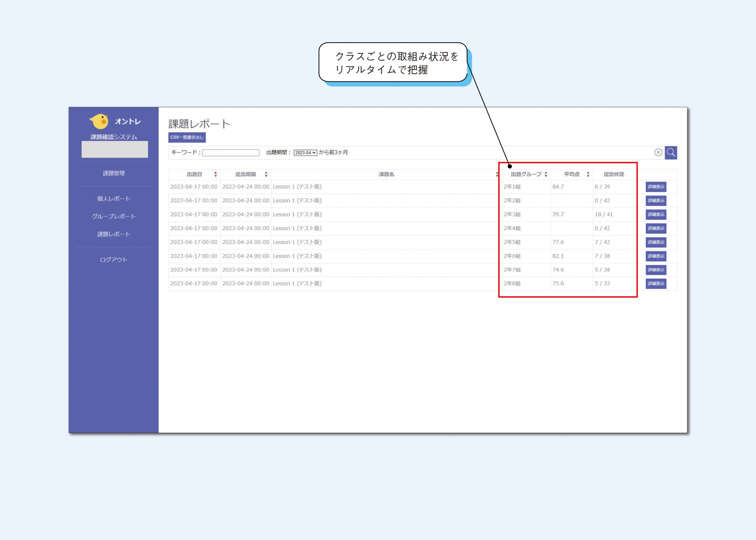Click 詳細表示 for 2年8組
Image resolution: width=756 pixels, height=540 pixels.
(656, 284)
